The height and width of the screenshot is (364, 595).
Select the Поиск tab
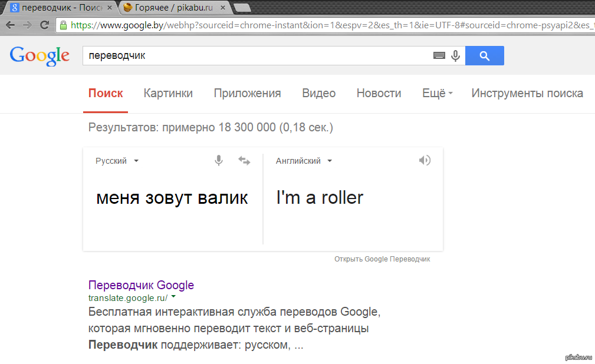[106, 93]
